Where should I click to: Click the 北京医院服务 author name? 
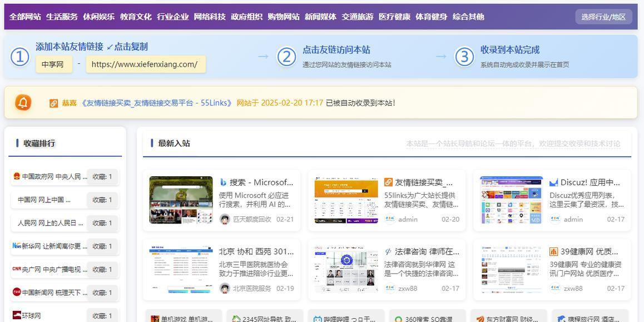pos(252,288)
